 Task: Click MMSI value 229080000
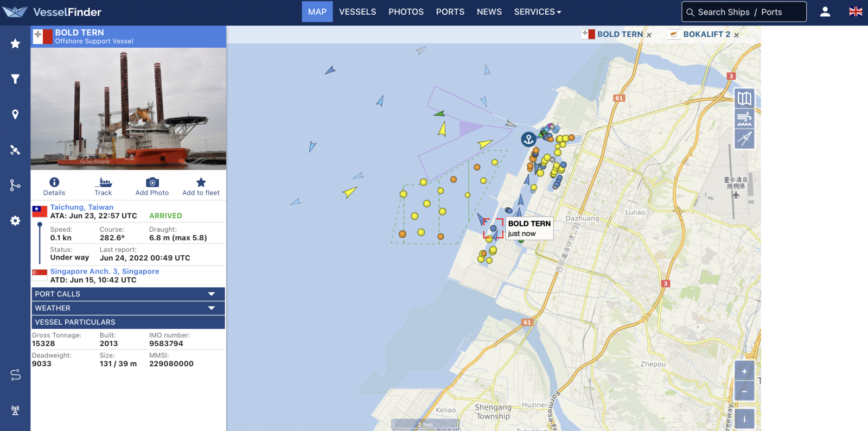point(171,364)
